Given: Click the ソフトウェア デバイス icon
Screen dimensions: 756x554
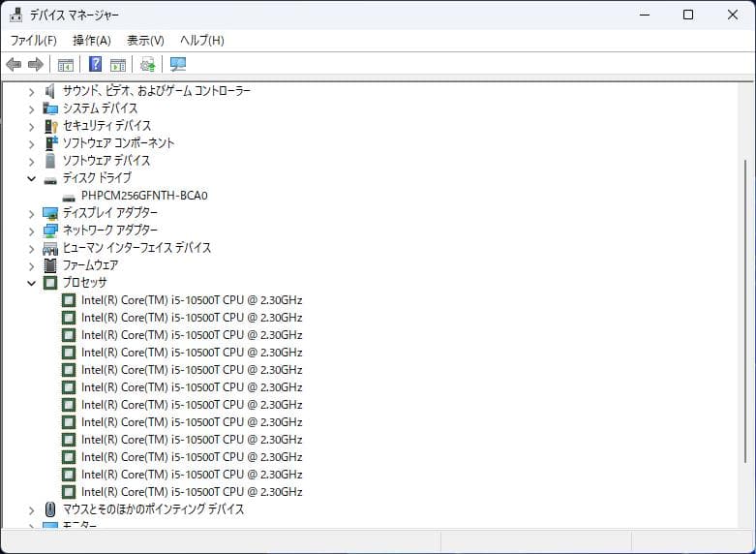Looking at the screenshot, I should click(50, 160).
